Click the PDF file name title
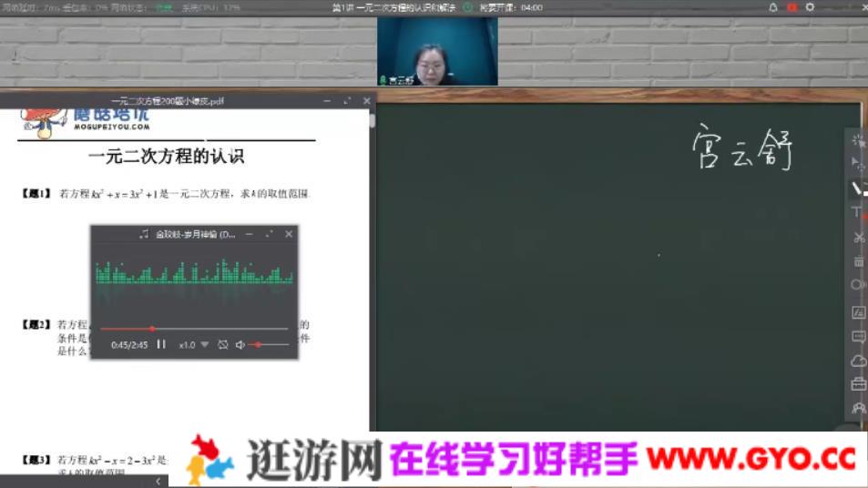Screen dimensions: 868x488 click(x=168, y=101)
